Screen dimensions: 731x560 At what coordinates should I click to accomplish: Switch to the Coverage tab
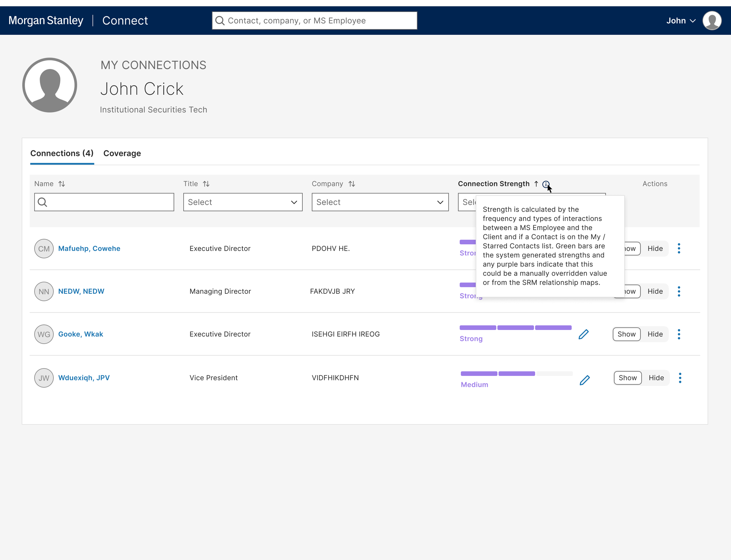coord(122,153)
